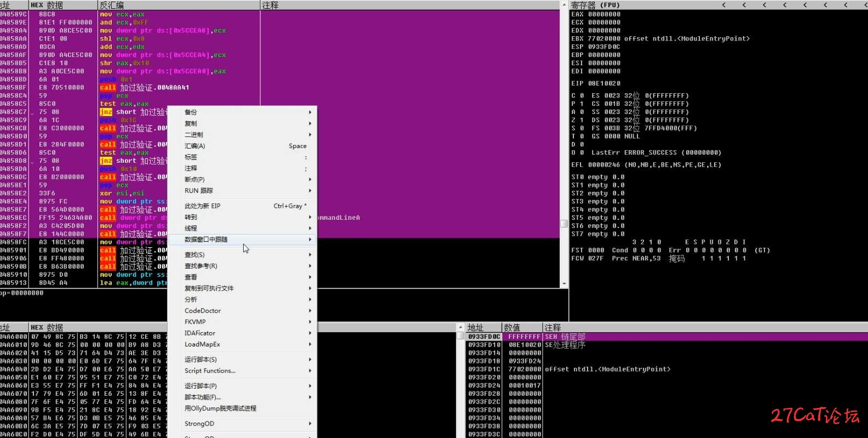Select disassembly line mov ecx,eax
The height and width of the screenshot is (438, 868).
pos(123,14)
